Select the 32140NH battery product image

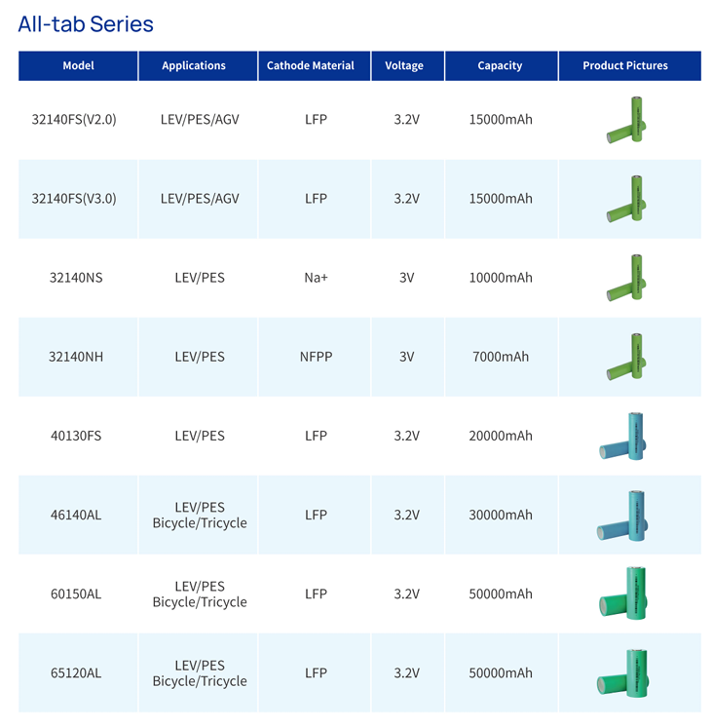(626, 357)
